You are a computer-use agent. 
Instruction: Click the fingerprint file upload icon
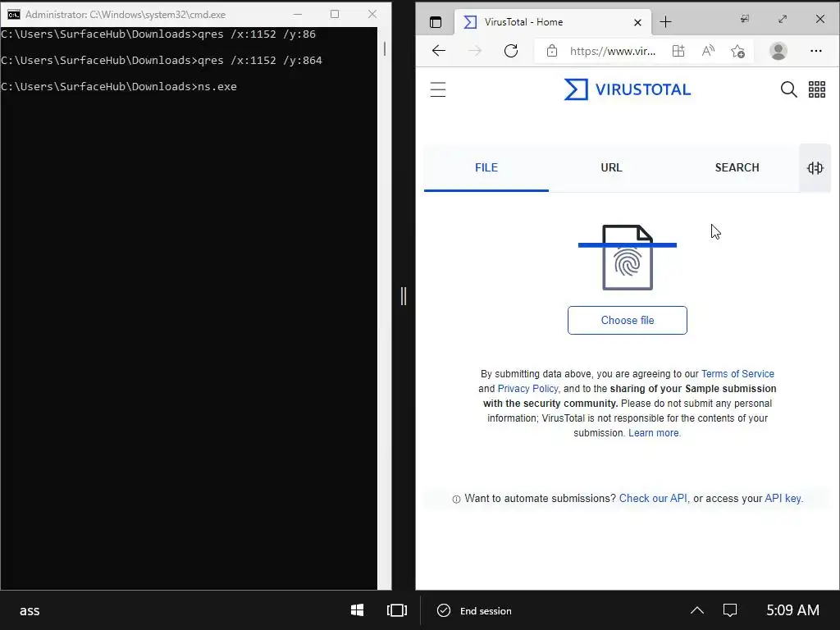click(x=628, y=258)
